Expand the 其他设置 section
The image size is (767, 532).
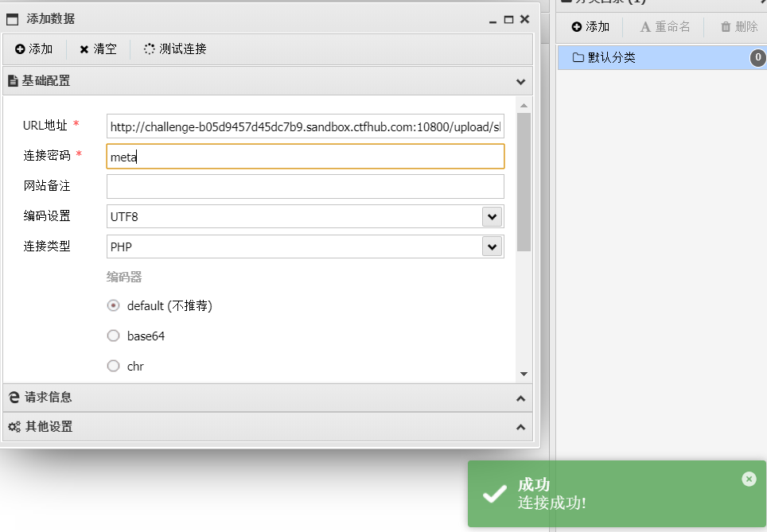(x=521, y=427)
